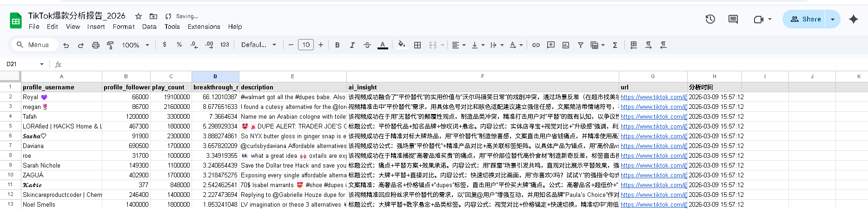Open the TikTok link in row 2
Screen dimensions: 868x209
[654, 97]
